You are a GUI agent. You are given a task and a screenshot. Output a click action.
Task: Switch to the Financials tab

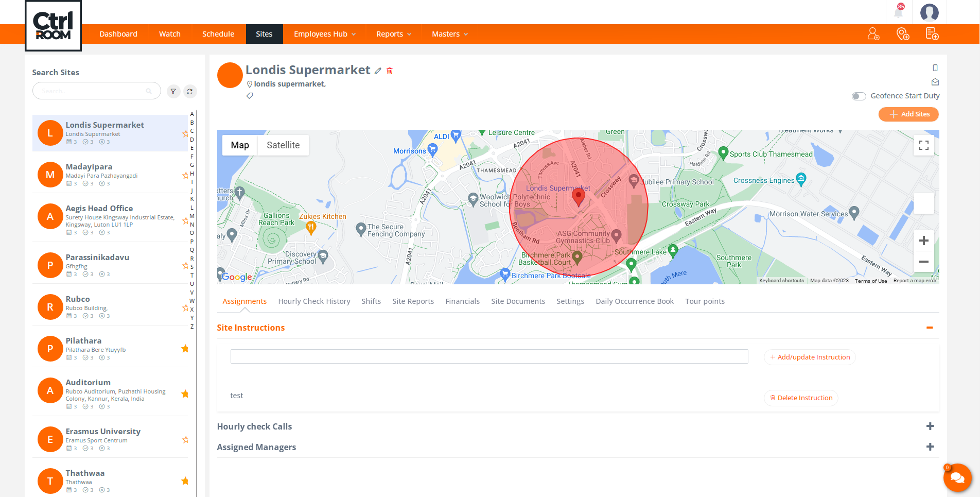tap(463, 301)
